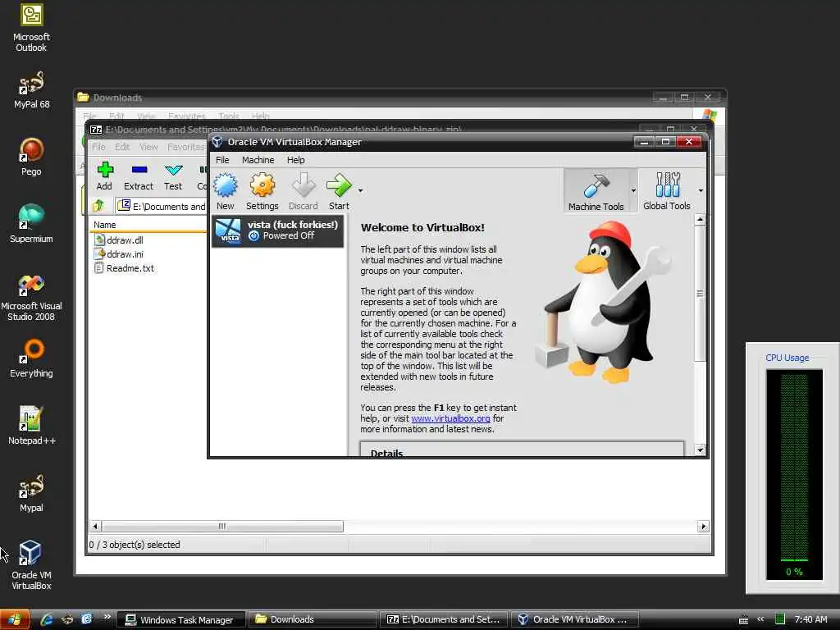Click the 7-Zip horizontal scroll left arrow
This screenshot has height=630, width=840.
pos(95,526)
